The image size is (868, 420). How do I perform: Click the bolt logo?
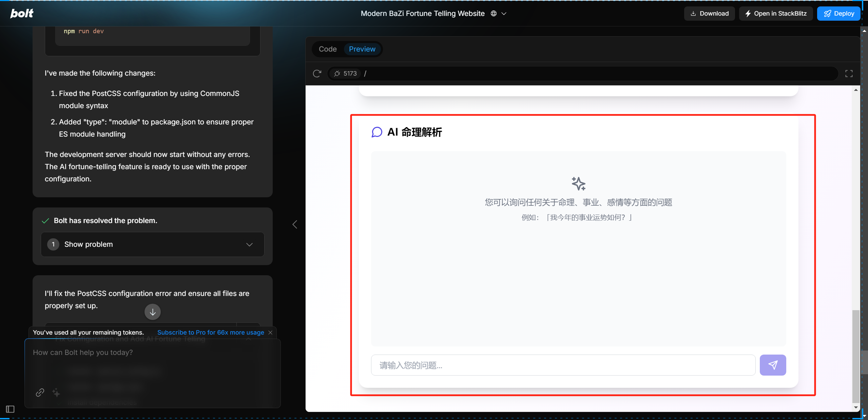tap(21, 13)
